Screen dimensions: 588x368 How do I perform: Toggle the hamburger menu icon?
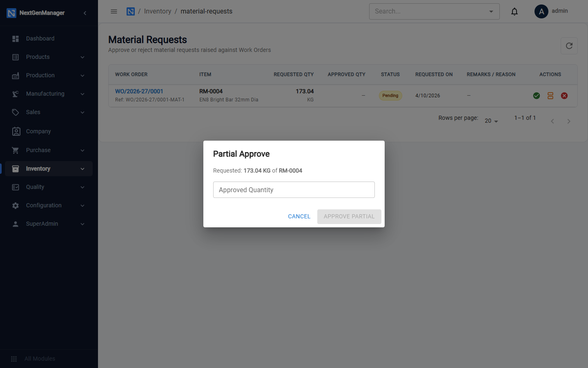point(114,11)
